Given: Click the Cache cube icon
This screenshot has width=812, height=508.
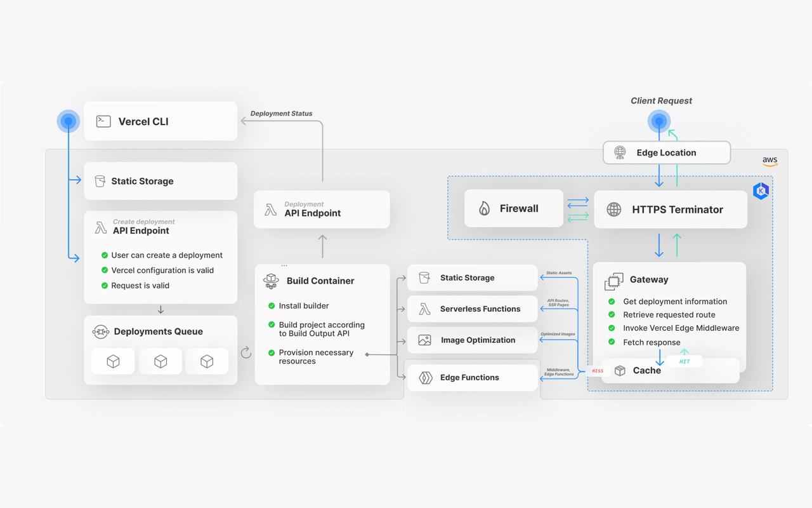Looking at the screenshot, I should tap(620, 370).
